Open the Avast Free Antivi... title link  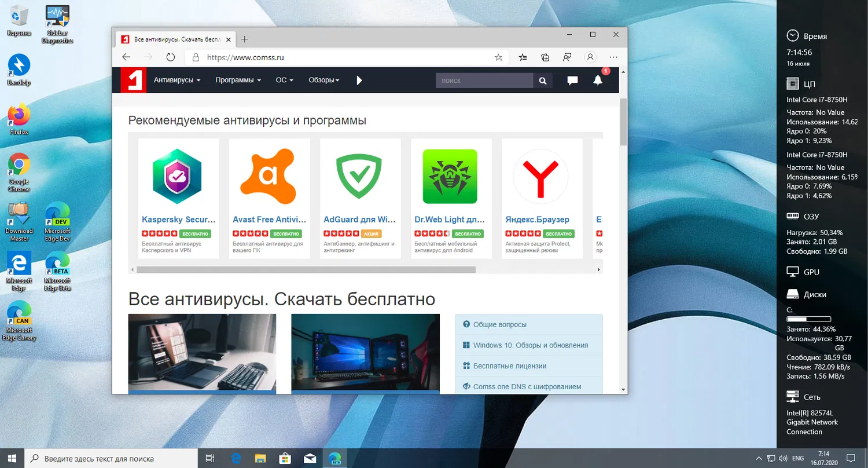click(270, 220)
